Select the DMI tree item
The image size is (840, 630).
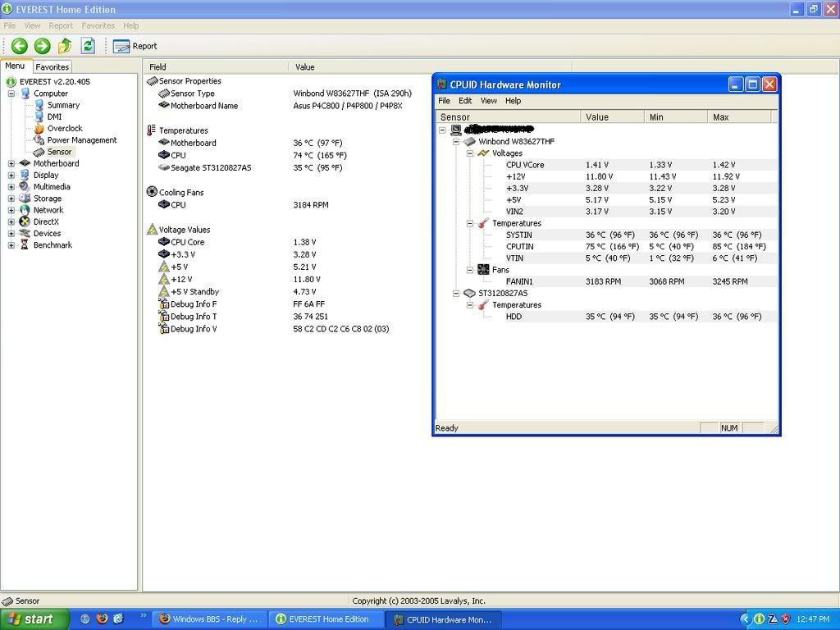[x=55, y=116]
